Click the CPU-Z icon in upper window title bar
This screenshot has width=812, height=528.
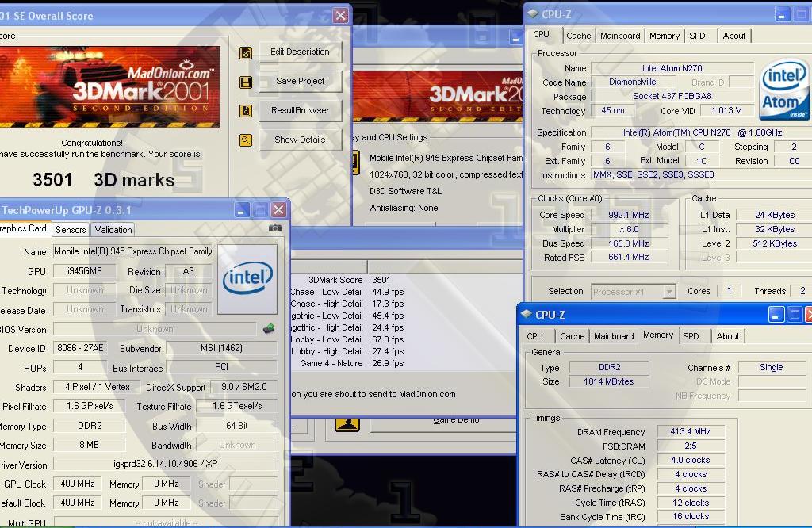coord(533,14)
